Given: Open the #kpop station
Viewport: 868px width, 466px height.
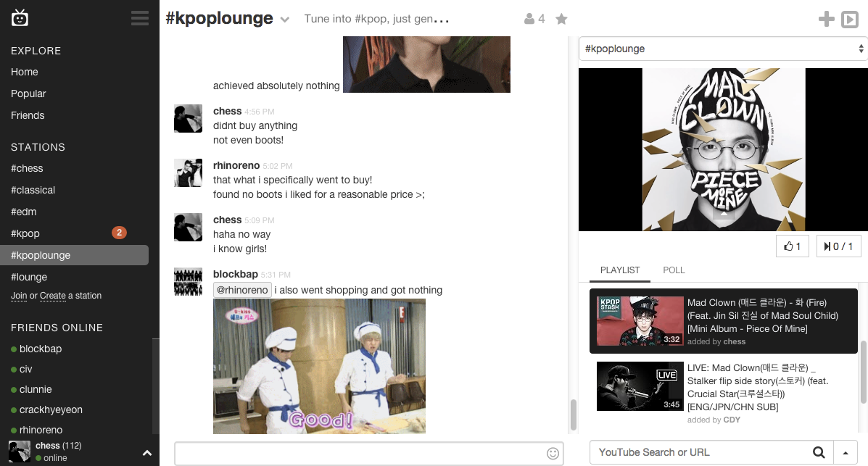Looking at the screenshot, I should [x=25, y=233].
